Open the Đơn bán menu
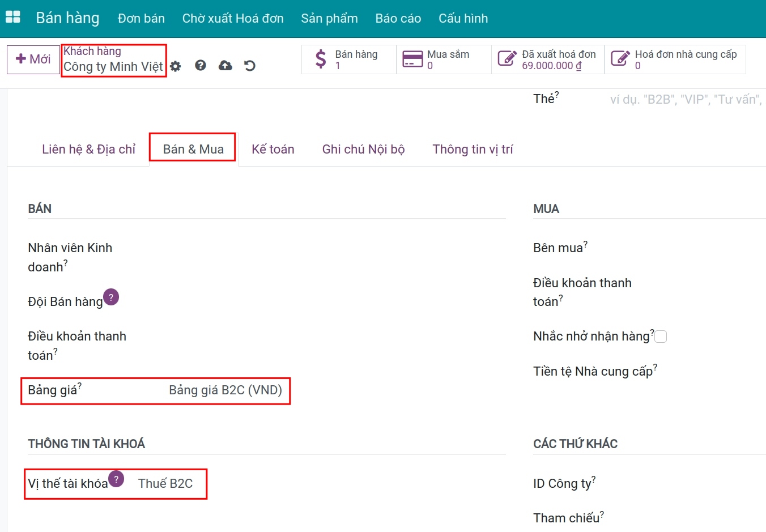Image resolution: width=766 pixels, height=532 pixels. point(141,18)
